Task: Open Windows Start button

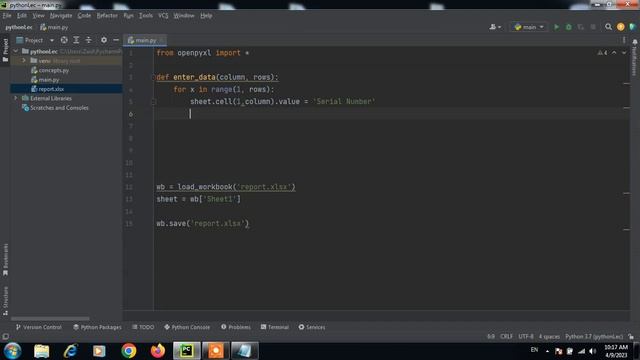Action: 12,351
